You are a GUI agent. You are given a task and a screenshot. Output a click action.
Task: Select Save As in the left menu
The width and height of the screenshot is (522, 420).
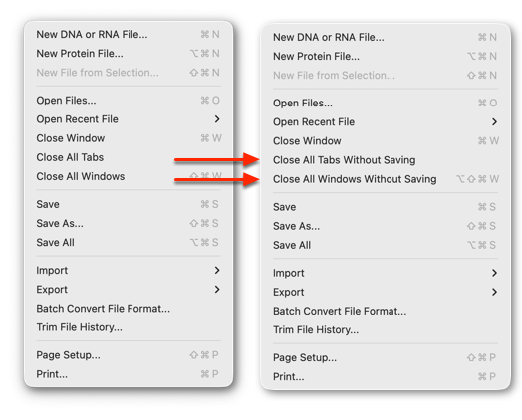[x=129, y=223]
